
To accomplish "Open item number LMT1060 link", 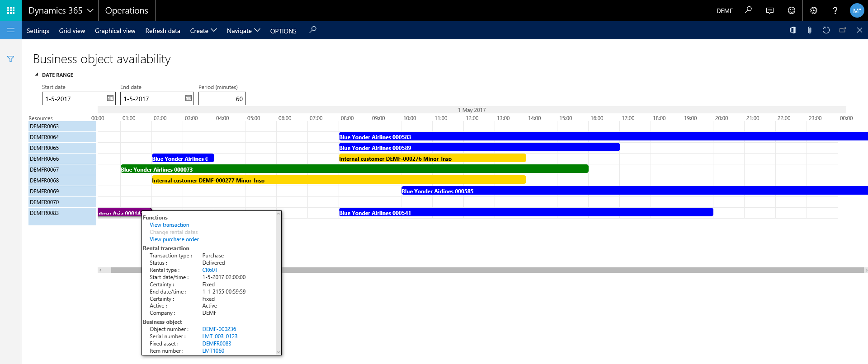I will [213, 351].
